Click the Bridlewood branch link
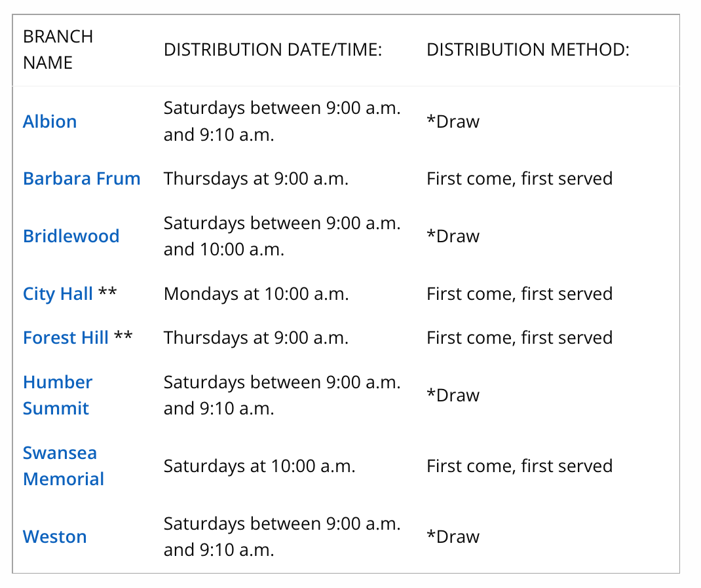 [x=71, y=236]
